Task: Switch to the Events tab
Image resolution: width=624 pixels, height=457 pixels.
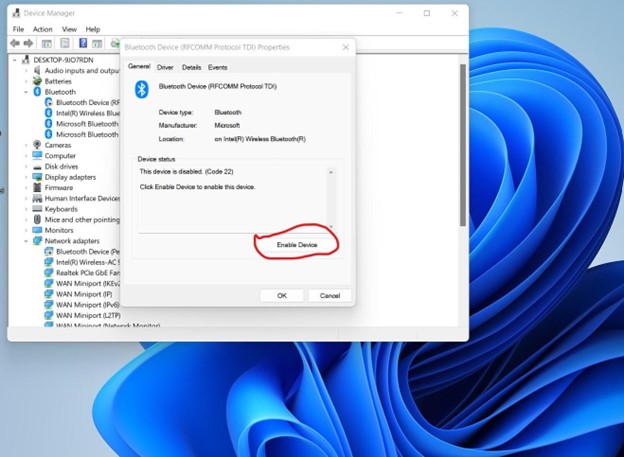Action: [x=217, y=67]
